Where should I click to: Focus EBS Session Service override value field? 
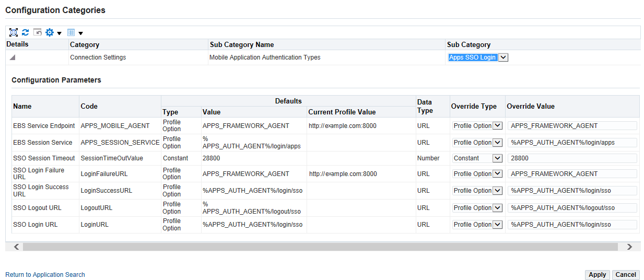(572, 143)
